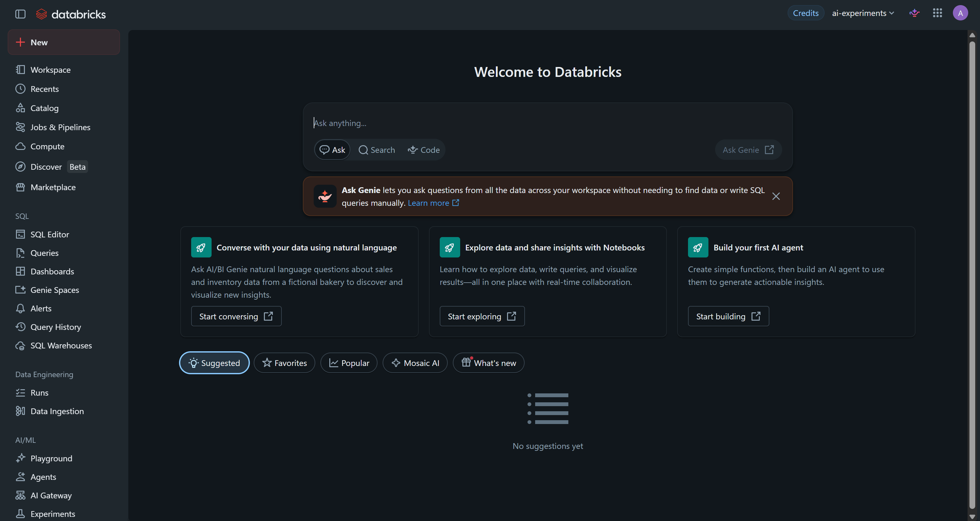Click the "AI/ML" section label

click(x=26, y=440)
